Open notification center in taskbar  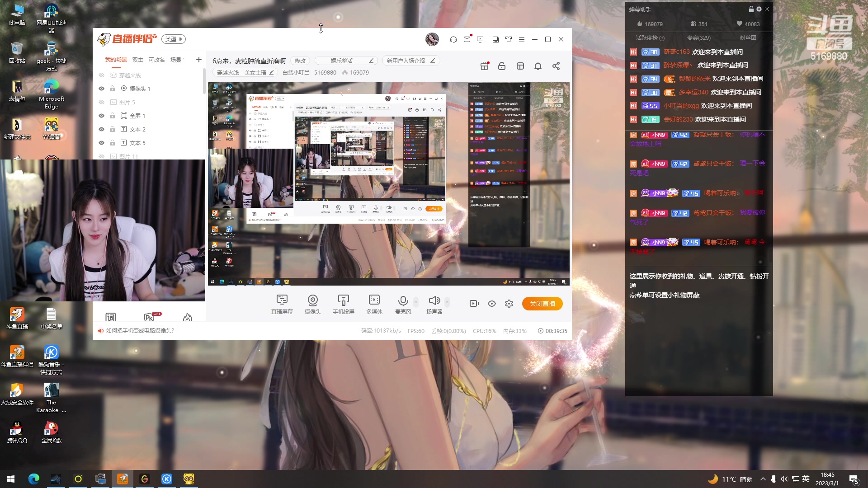coord(854,479)
